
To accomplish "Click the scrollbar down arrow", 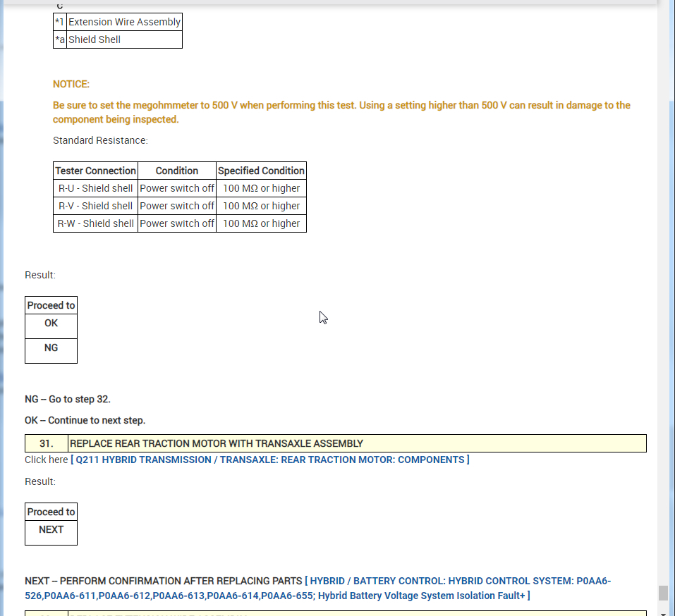I will pyautogui.click(x=663, y=613).
